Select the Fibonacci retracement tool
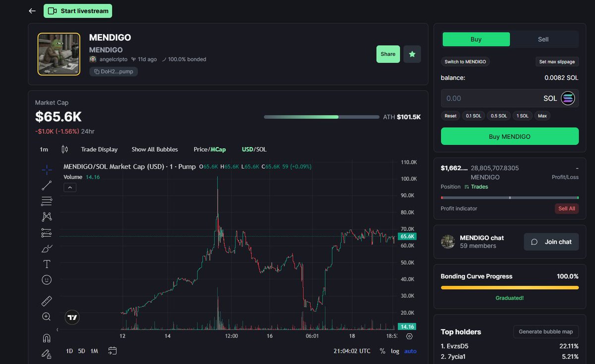595x364 pixels. [47, 201]
